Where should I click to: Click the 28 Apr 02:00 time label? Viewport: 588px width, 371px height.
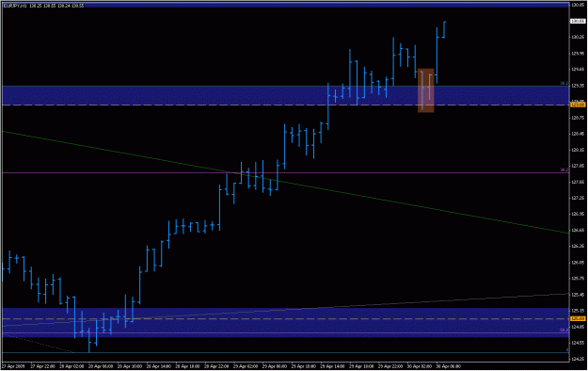coord(72,366)
